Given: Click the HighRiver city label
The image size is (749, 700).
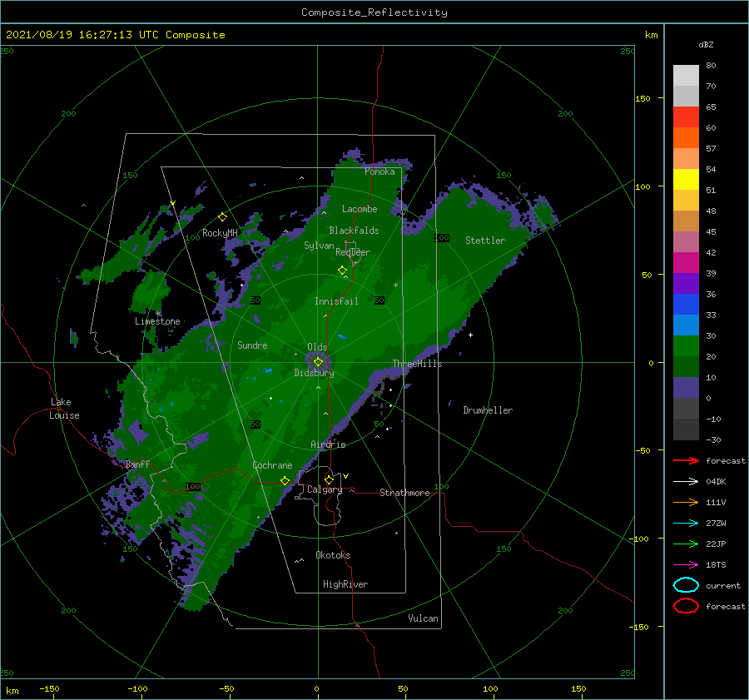Looking at the screenshot, I should pyautogui.click(x=345, y=584).
